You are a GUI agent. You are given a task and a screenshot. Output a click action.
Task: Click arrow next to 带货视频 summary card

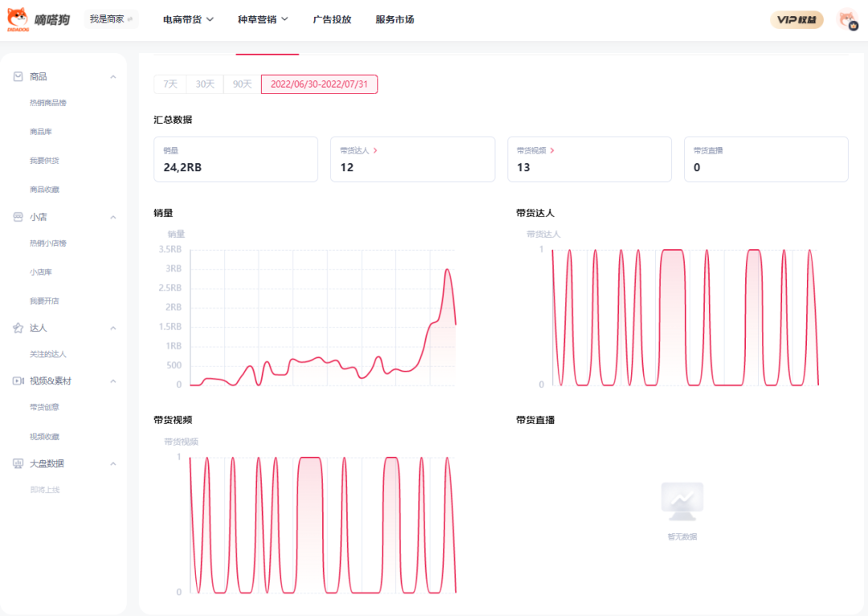pos(552,150)
